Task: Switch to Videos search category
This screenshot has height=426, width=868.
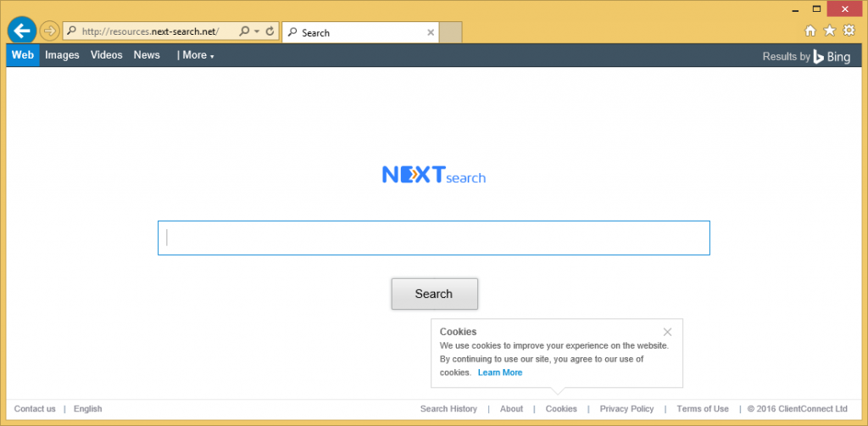Action: tap(106, 55)
